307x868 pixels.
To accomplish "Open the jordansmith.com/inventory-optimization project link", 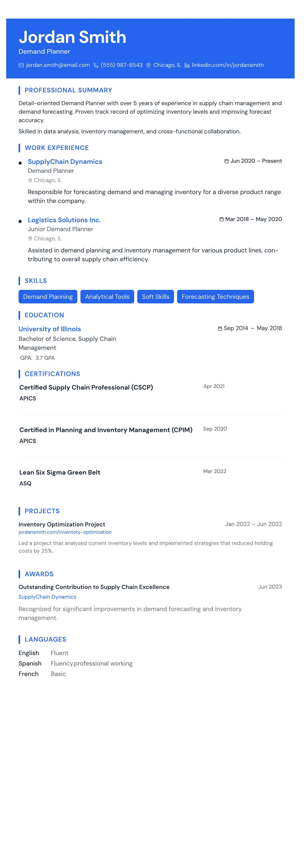I will coord(65,532).
